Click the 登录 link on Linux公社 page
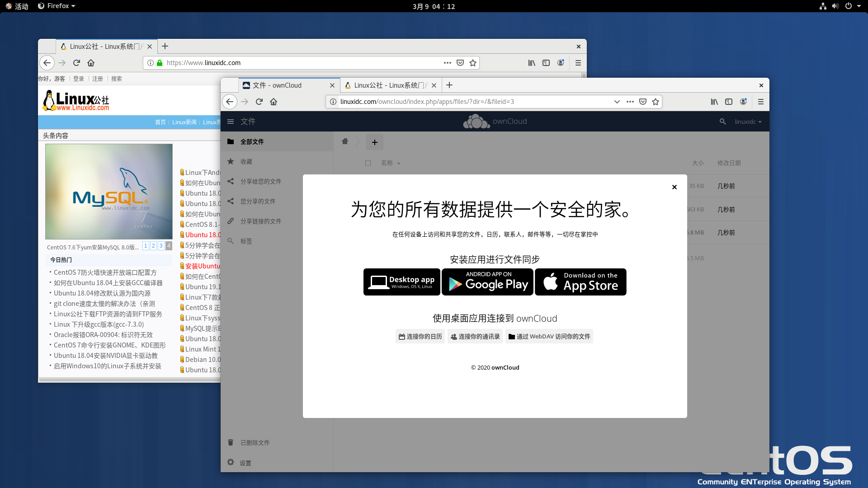This screenshot has height=488, width=868. coord(79,79)
